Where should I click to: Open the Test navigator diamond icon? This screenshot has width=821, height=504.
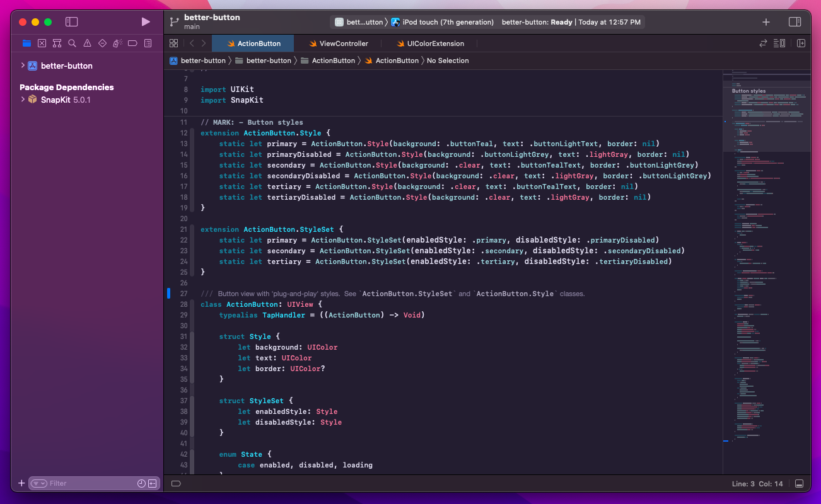tap(102, 43)
